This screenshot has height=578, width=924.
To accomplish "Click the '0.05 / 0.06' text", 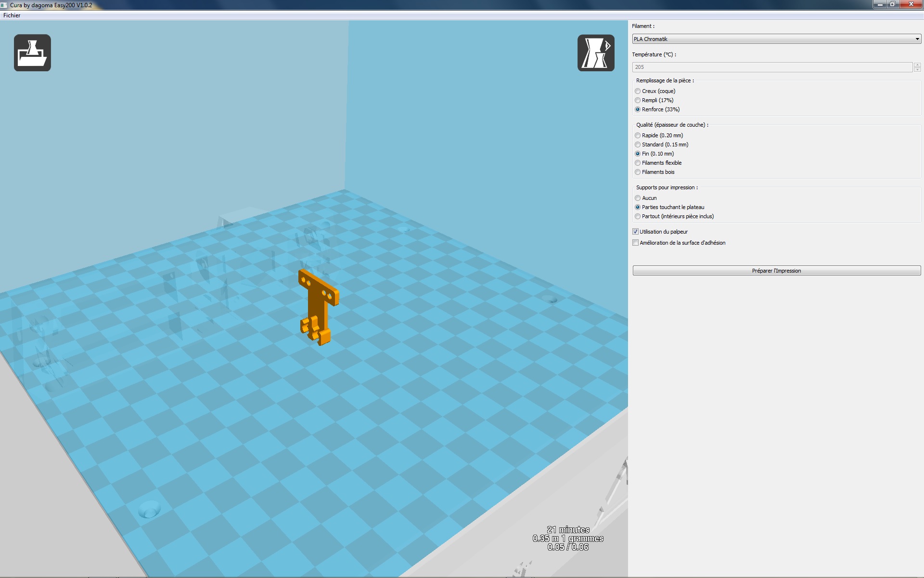I will pyautogui.click(x=568, y=547).
